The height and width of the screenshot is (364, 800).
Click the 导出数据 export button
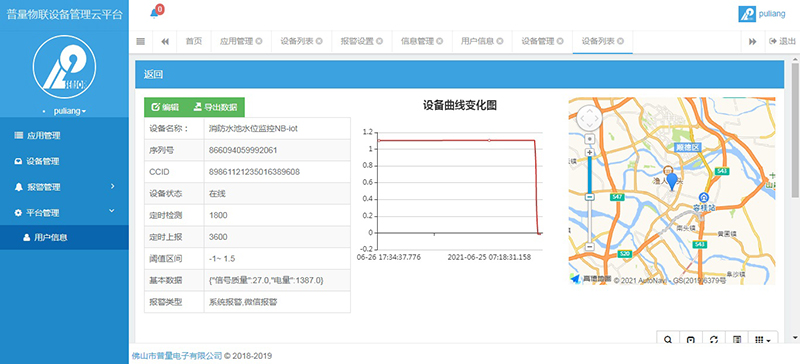point(215,107)
